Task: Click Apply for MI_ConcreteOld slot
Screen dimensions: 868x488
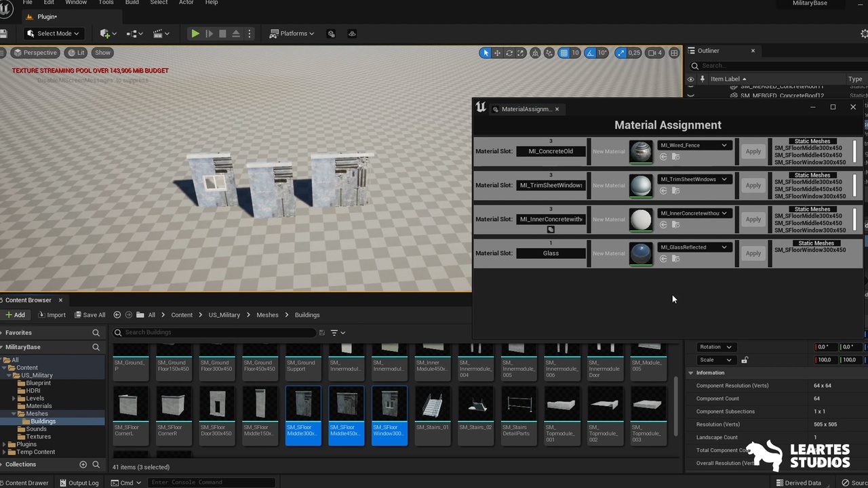Action: (753, 151)
